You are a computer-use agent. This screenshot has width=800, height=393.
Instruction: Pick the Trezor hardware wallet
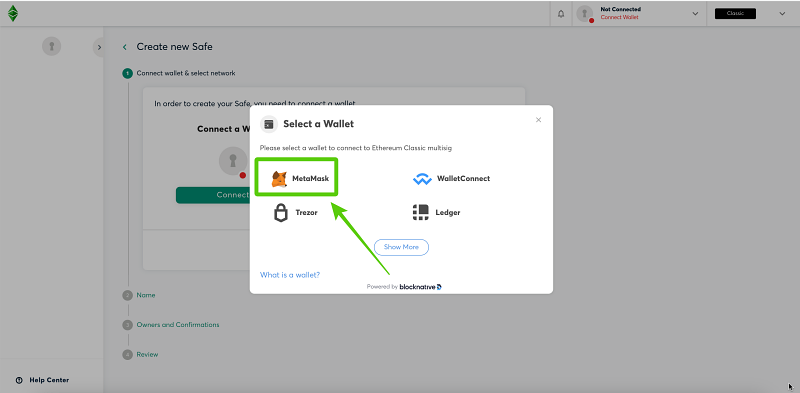(x=296, y=212)
